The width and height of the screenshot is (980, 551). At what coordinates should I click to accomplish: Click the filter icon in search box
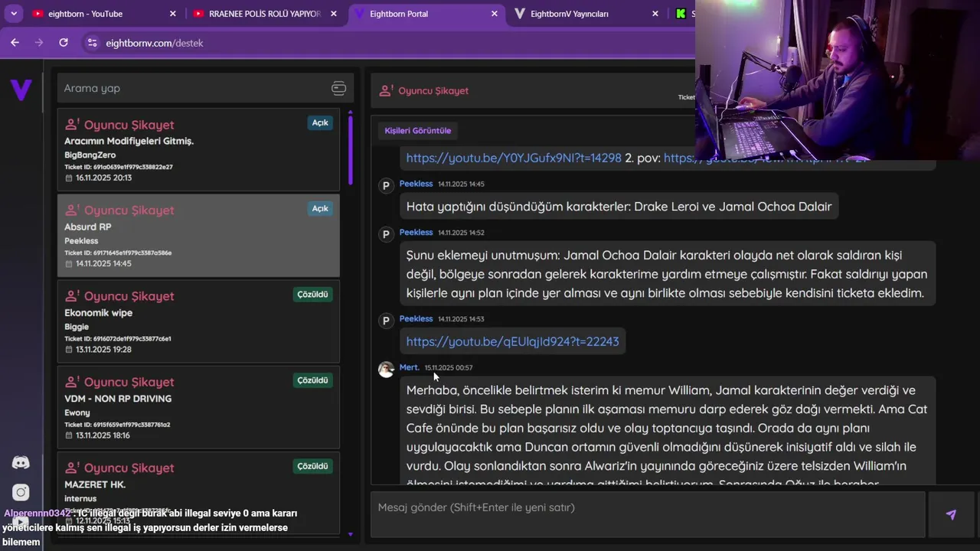(x=338, y=88)
